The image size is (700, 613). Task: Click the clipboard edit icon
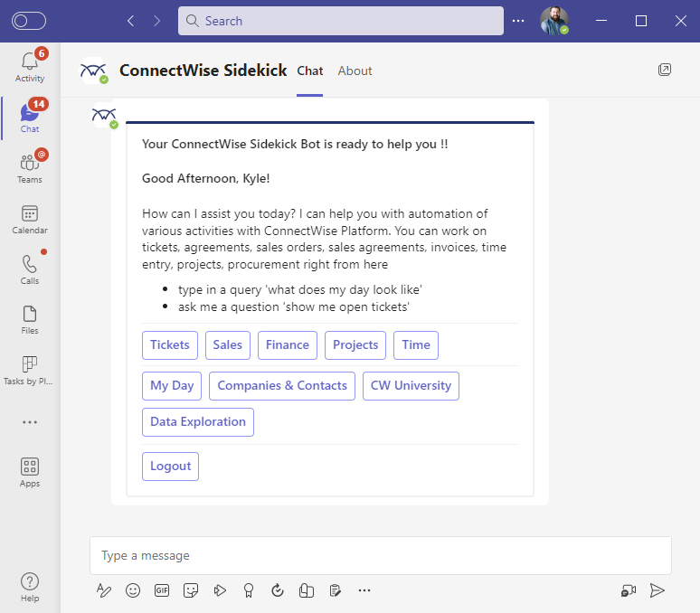pyautogui.click(x=336, y=590)
